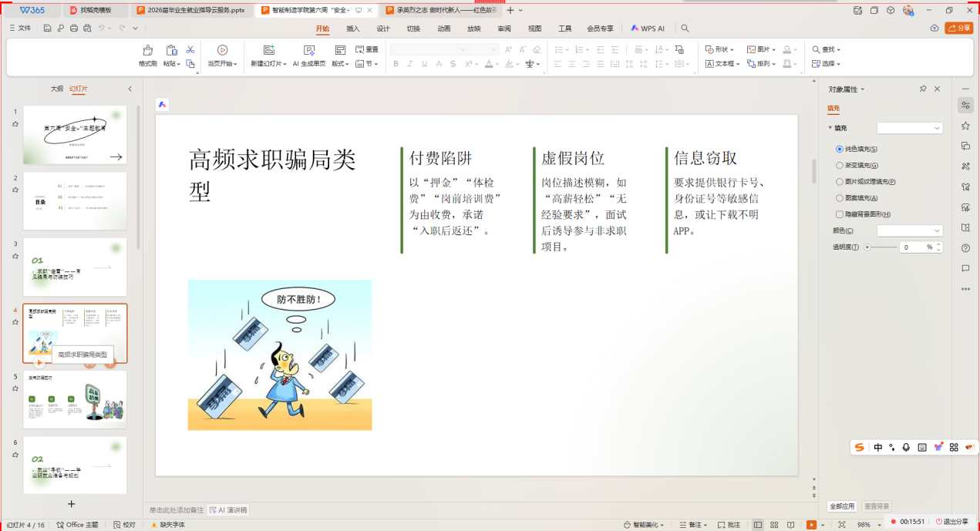Image resolution: width=980 pixels, height=531 pixels.
Task: Click the 分享 share button
Action: point(959,29)
